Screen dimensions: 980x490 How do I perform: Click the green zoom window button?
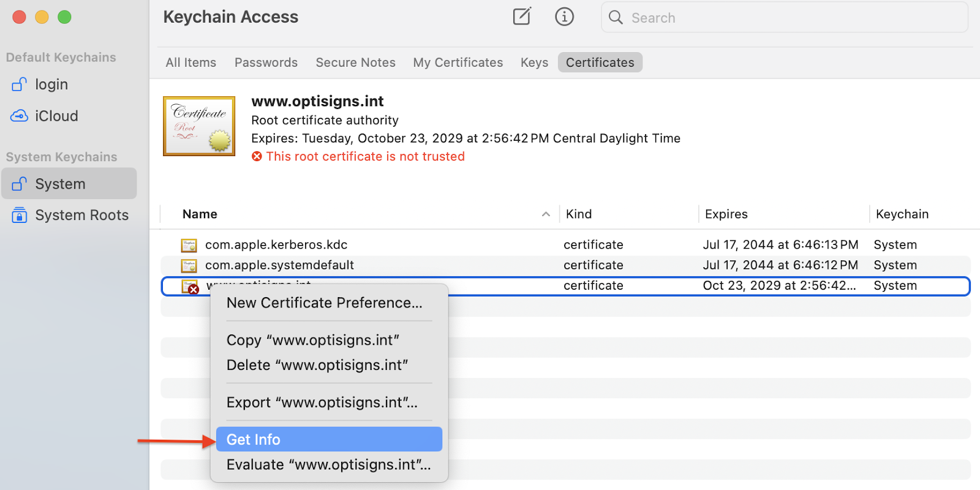pyautogui.click(x=64, y=17)
